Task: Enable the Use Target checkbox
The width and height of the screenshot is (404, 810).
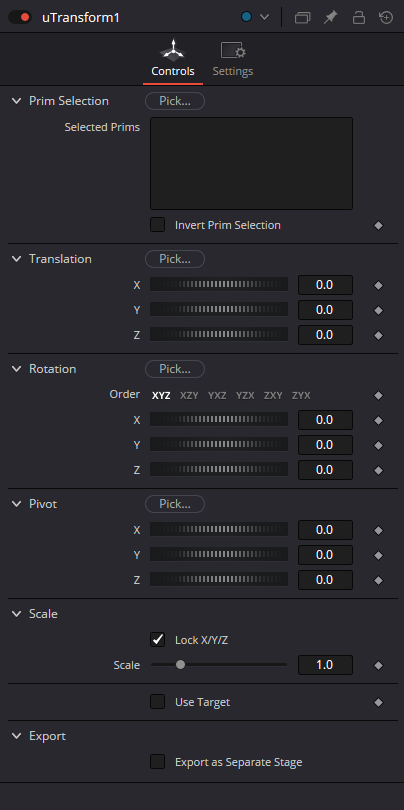Action: (x=158, y=702)
